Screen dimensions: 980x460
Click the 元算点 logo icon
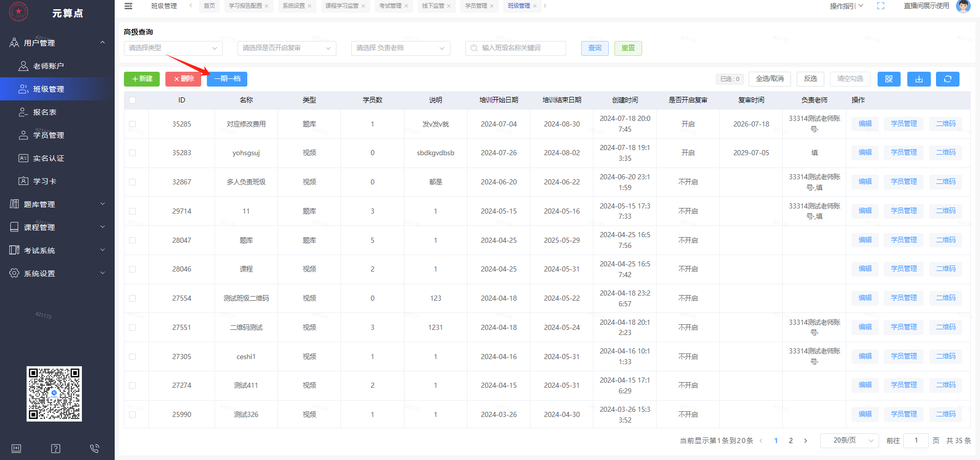point(19,11)
